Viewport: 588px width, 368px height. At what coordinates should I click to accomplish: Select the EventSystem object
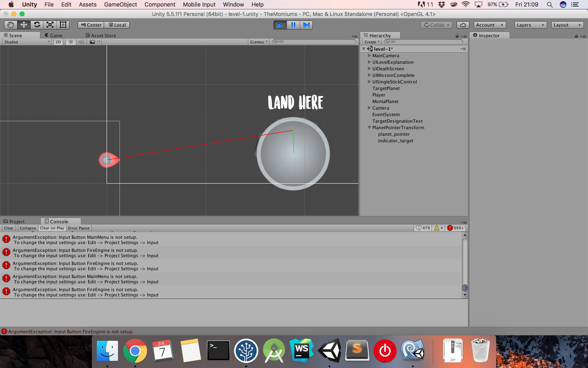tap(386, 114)
